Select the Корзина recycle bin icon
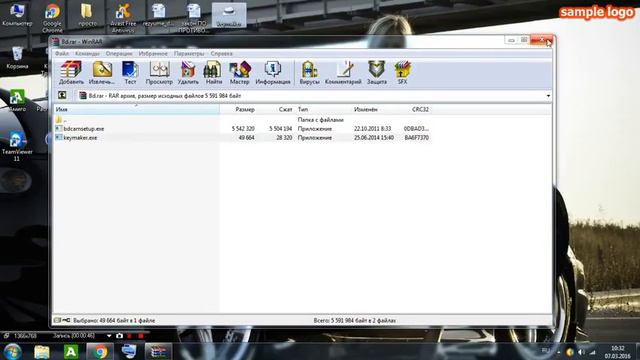Image resolution: width=640 pixels, height=360 pixels. pos(17,58)
